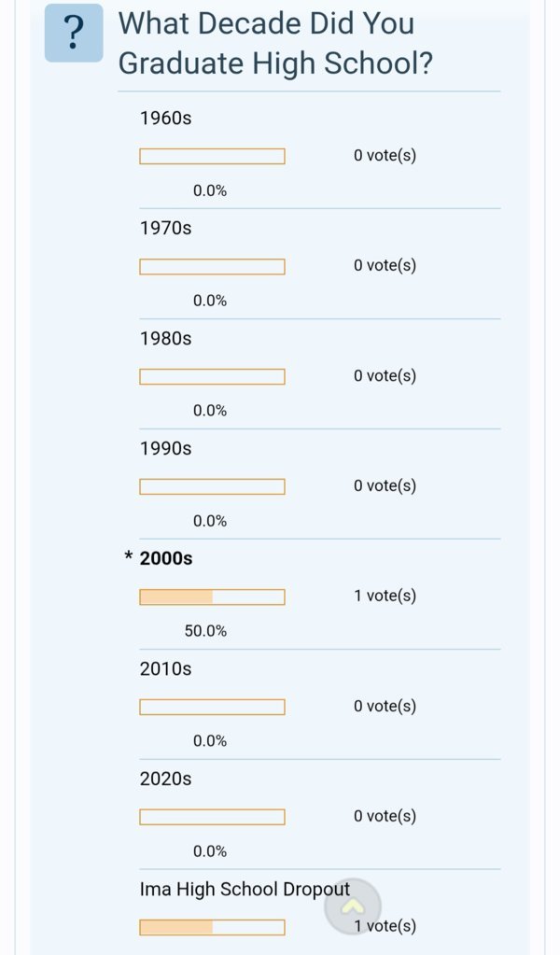Click the 1 vote(s) text for 2000s
The width and height of the screenshot is (560, 955).
tap(385, 596)
